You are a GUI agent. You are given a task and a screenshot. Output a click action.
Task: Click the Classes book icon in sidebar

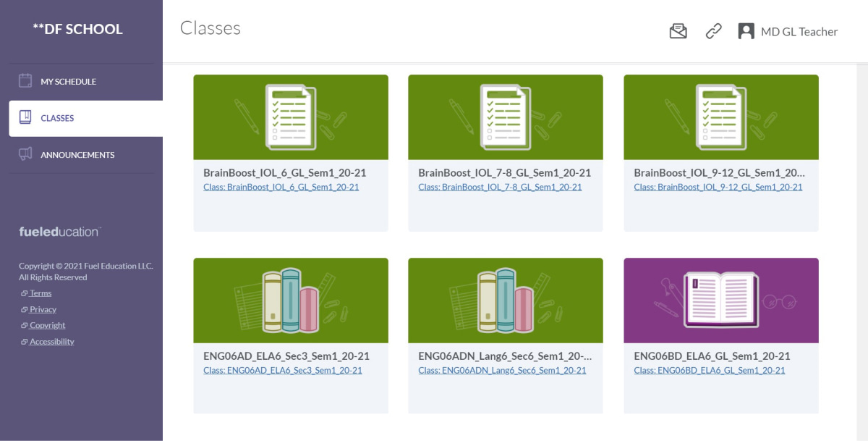25,117
